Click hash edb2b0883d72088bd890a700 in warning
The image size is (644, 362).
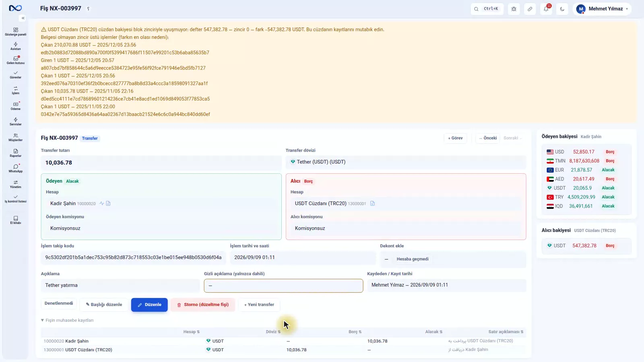pos(125,53)
